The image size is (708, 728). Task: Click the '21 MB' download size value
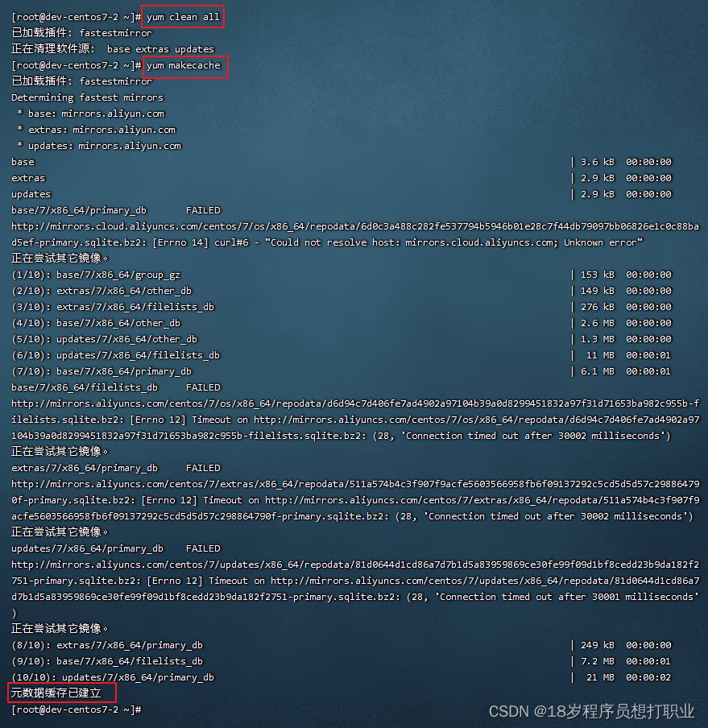600,677
